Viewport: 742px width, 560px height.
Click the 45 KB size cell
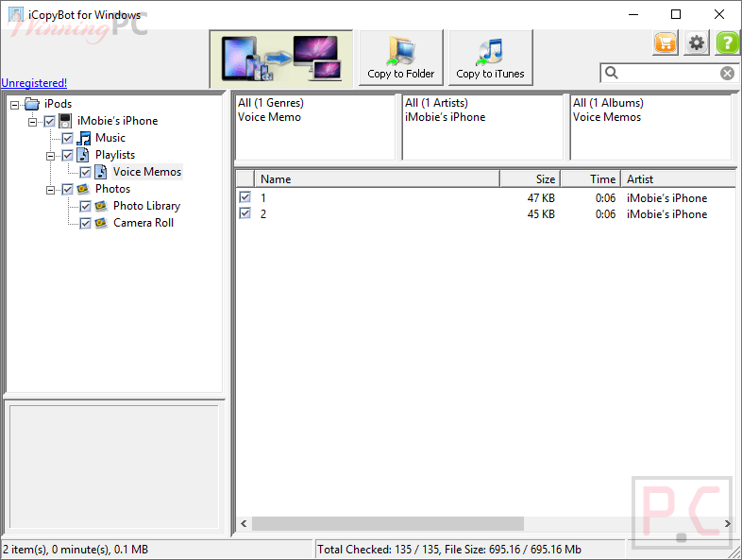pyautogui.click(x=541, y=214)
